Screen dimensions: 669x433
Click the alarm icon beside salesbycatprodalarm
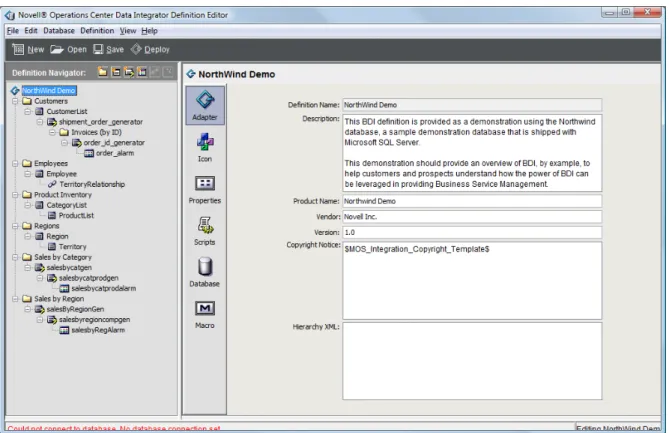tap(64, 288)
